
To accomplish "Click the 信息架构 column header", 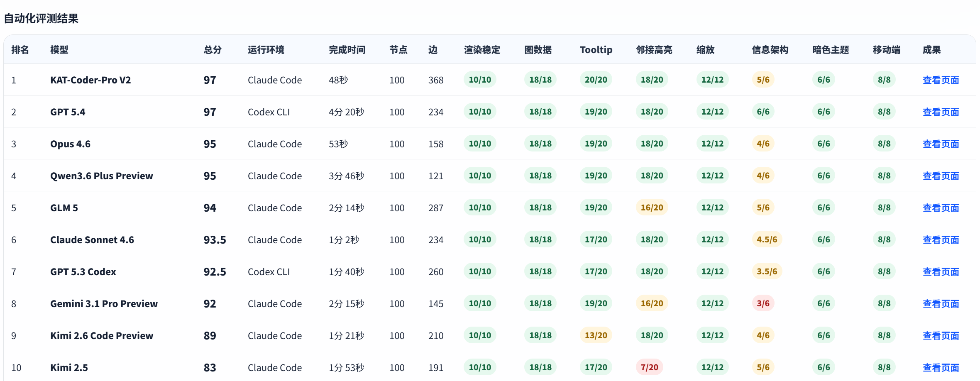I will [770, 50].
